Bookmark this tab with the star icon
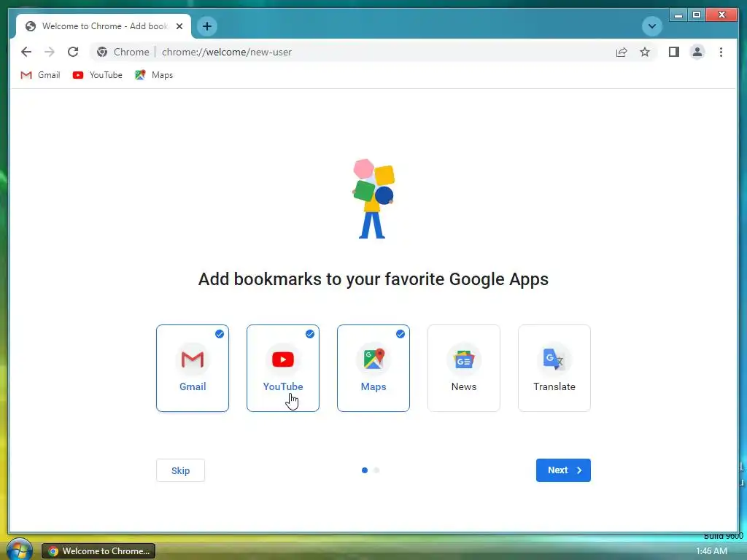Image resolution: width=747 pixels, height=560 pixels. pyautogui.click(x=645, y=52)
